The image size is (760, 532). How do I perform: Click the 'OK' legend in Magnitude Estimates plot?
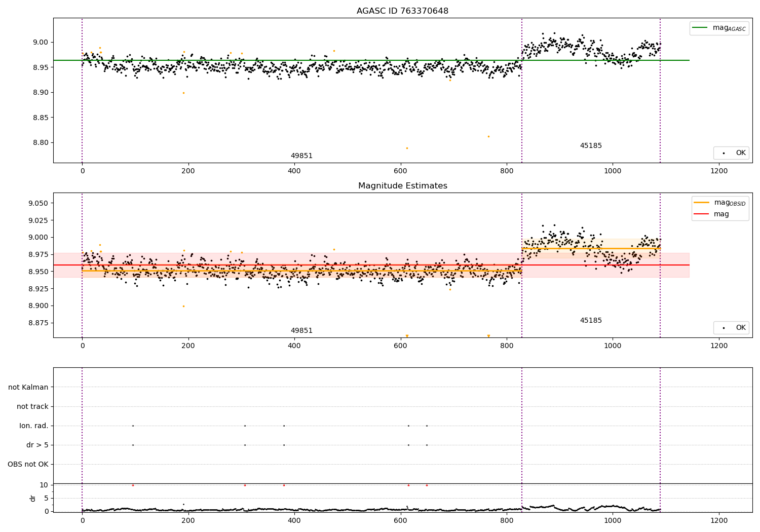click(x=731, y=328)
